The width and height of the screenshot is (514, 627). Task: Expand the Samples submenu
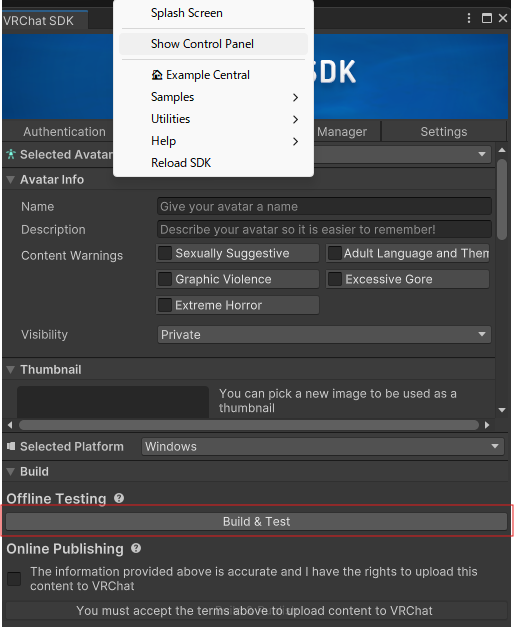pyautogui.click(x=213, y=97)
